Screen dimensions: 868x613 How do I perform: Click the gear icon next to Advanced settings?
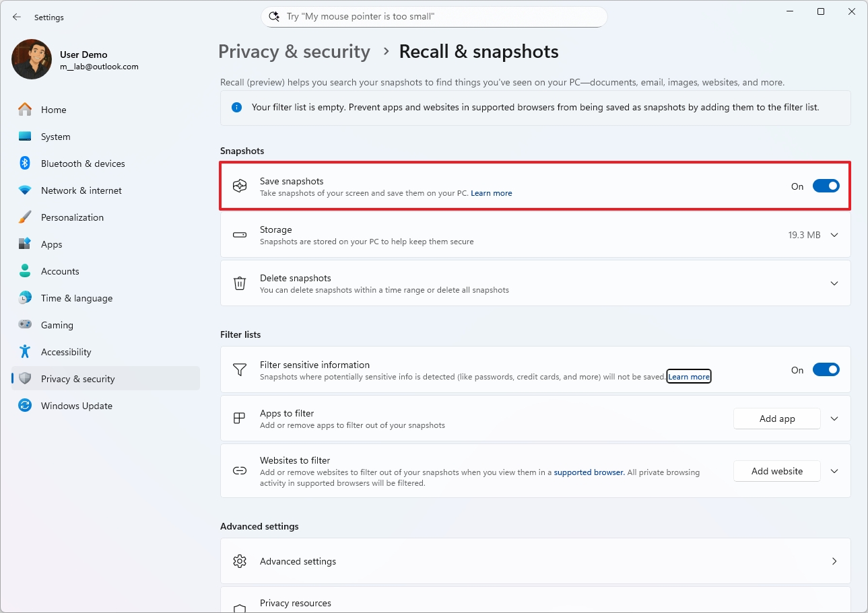[240, 561]
